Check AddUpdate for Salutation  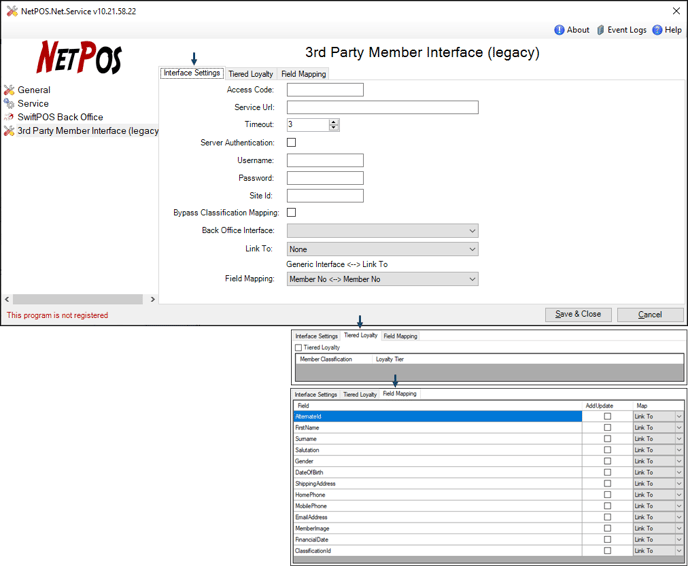pos(607,450)
